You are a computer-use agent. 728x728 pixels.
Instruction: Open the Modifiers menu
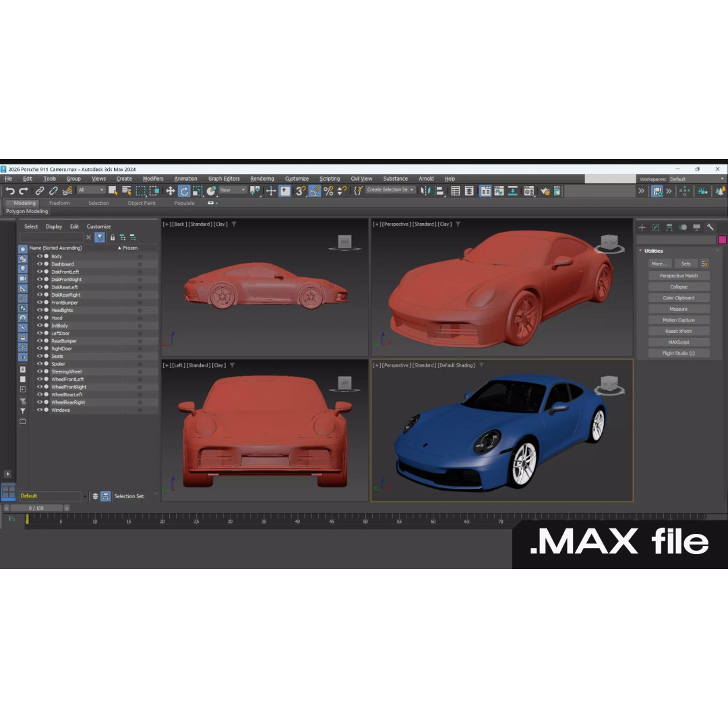pyautogui.click(x=153, y=179)
